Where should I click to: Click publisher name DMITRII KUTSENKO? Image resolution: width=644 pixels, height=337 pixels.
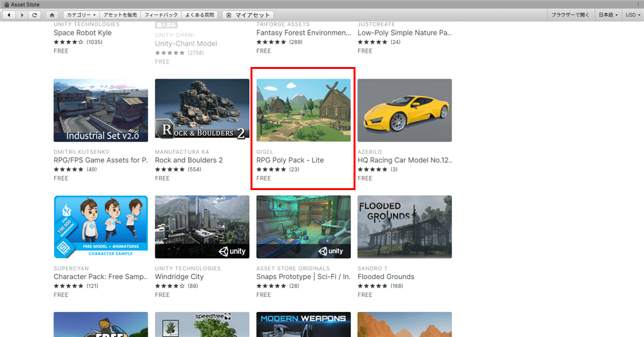[81, 152]
